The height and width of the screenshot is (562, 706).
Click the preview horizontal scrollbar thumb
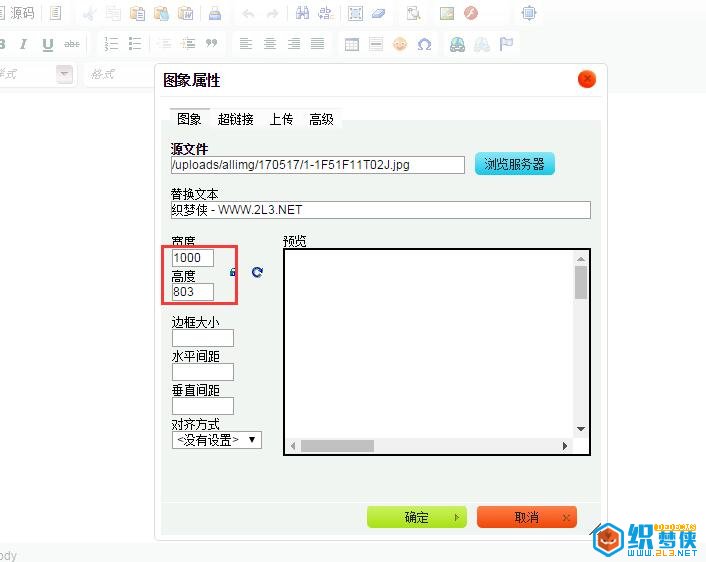[337, 446]
